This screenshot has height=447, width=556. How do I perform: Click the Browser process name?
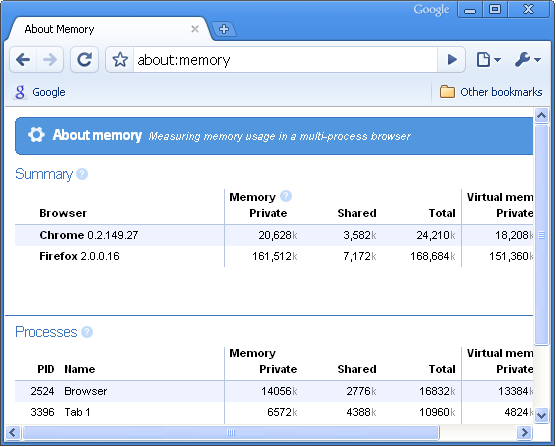[x=85, y=391]
